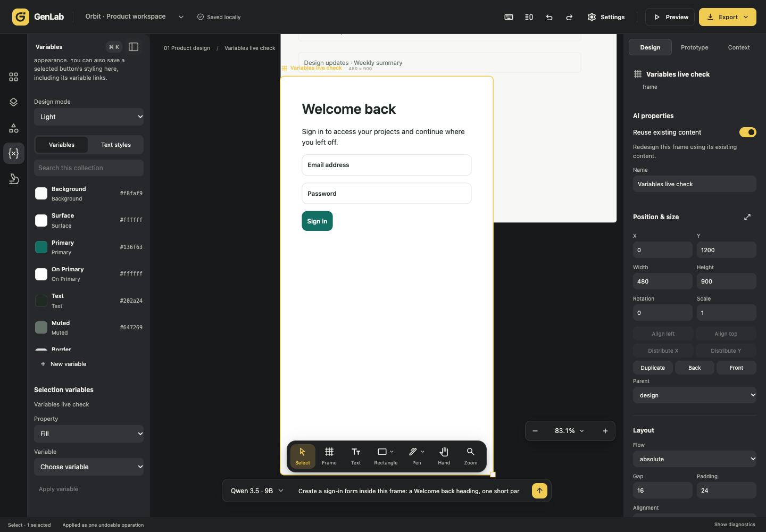Click the Primary color swatch
The width and height of the screenshot is (766, 532).
tap(41, 247)
